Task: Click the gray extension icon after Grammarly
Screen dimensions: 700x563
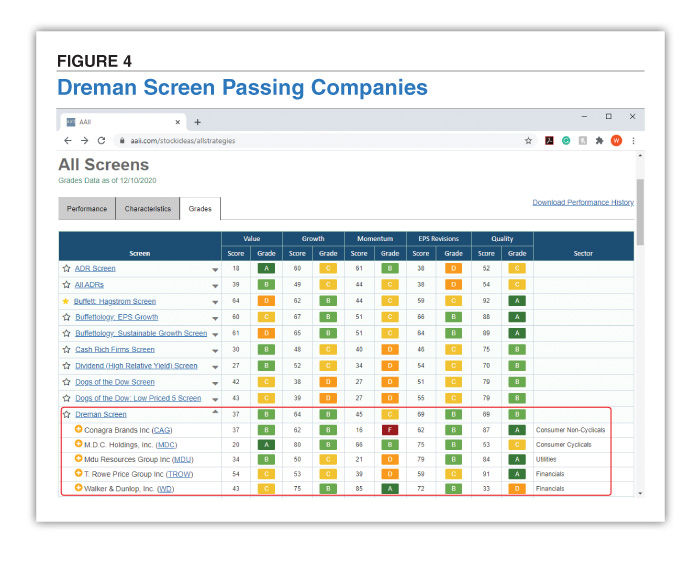Action: (x=583, y=141)
